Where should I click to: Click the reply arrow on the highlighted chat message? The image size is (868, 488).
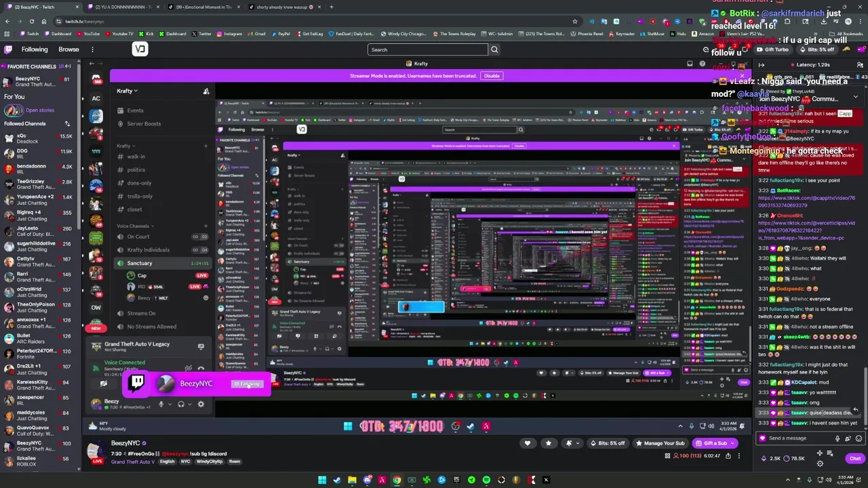(x=855, y=409)
